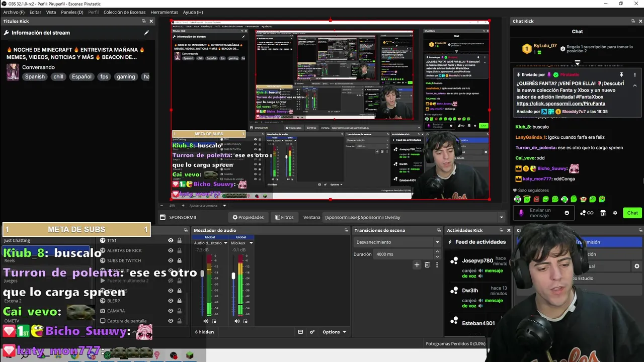Open the Controls settings gear button
The image size is (644, 362).
(x=636, y=266)
